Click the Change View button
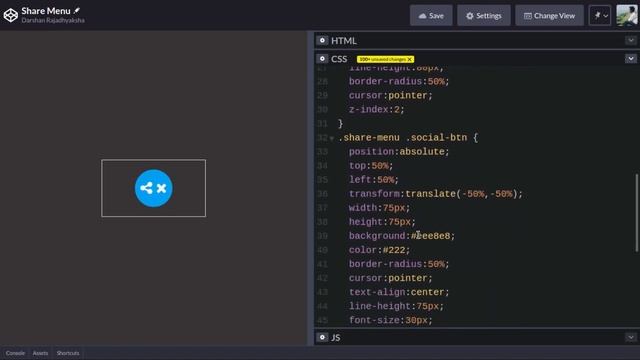This screenshot has width=640, height=360. point(549,16)
